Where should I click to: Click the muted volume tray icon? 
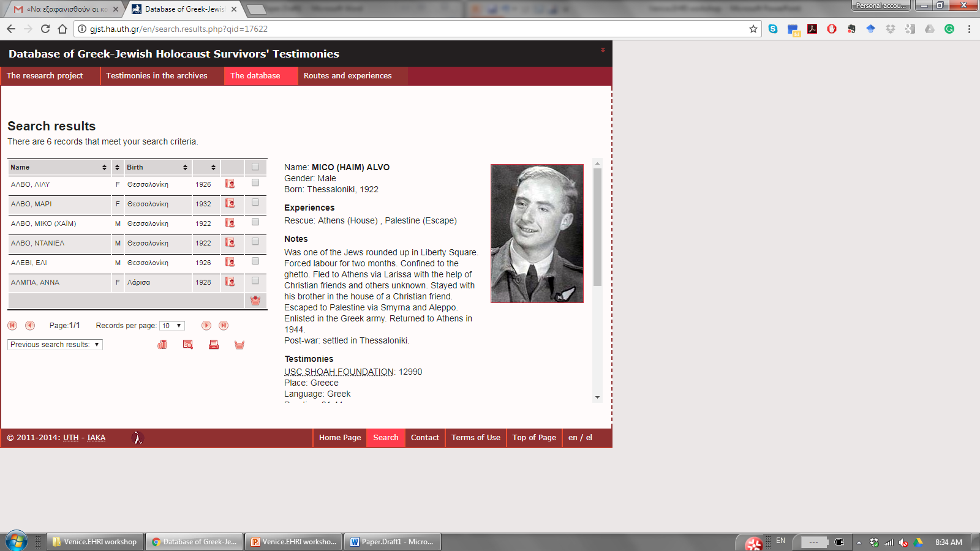[x=903, y=542]
